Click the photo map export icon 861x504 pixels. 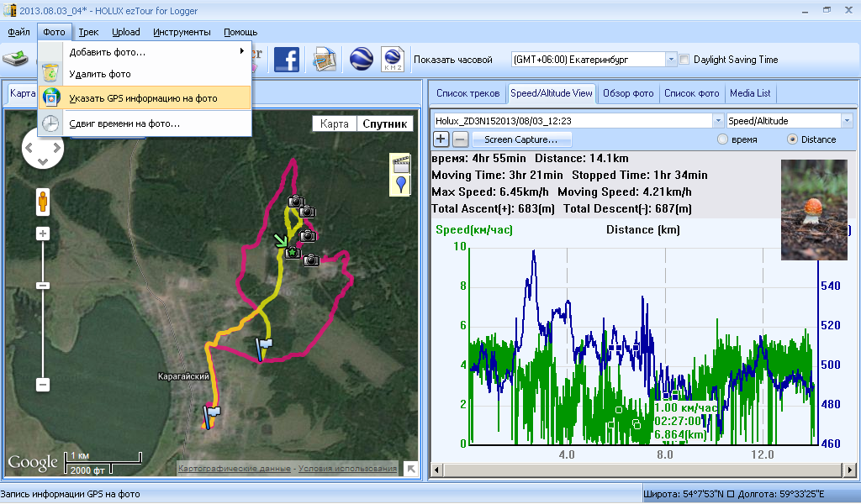(x=325, y=60)
